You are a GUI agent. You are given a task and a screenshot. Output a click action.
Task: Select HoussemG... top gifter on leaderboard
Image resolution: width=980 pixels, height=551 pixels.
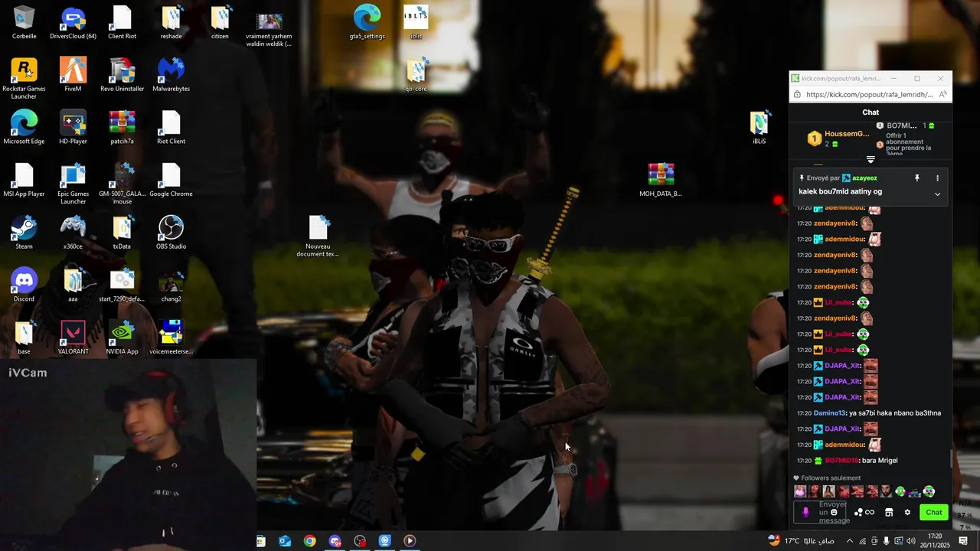838,139
